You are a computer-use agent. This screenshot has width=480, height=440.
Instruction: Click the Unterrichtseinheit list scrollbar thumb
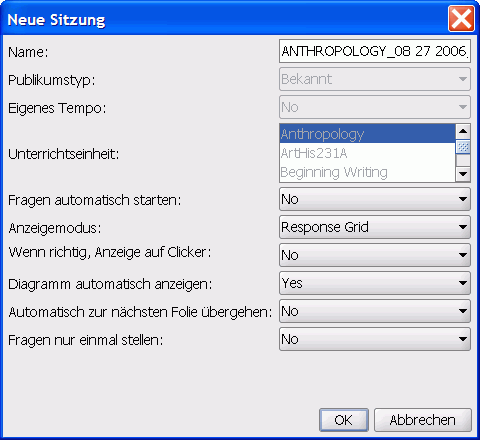click(x=463, y=146)
